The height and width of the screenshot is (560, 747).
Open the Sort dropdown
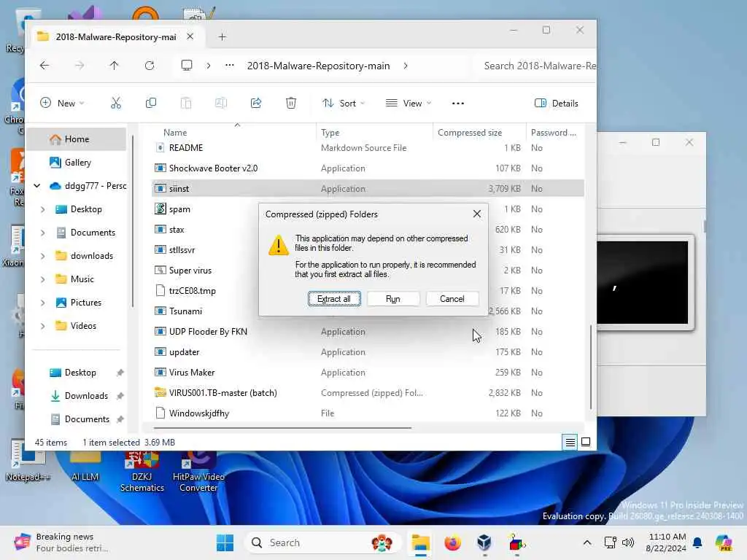(344, 103)
